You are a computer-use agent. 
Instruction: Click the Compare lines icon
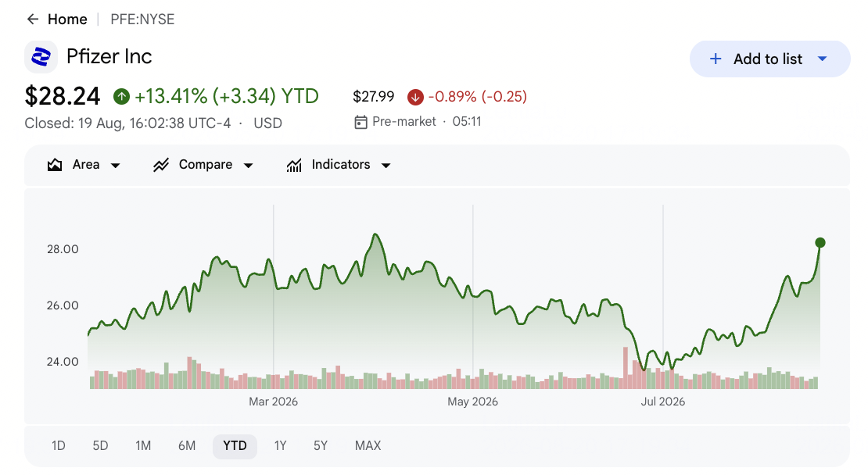pos(161,165)
